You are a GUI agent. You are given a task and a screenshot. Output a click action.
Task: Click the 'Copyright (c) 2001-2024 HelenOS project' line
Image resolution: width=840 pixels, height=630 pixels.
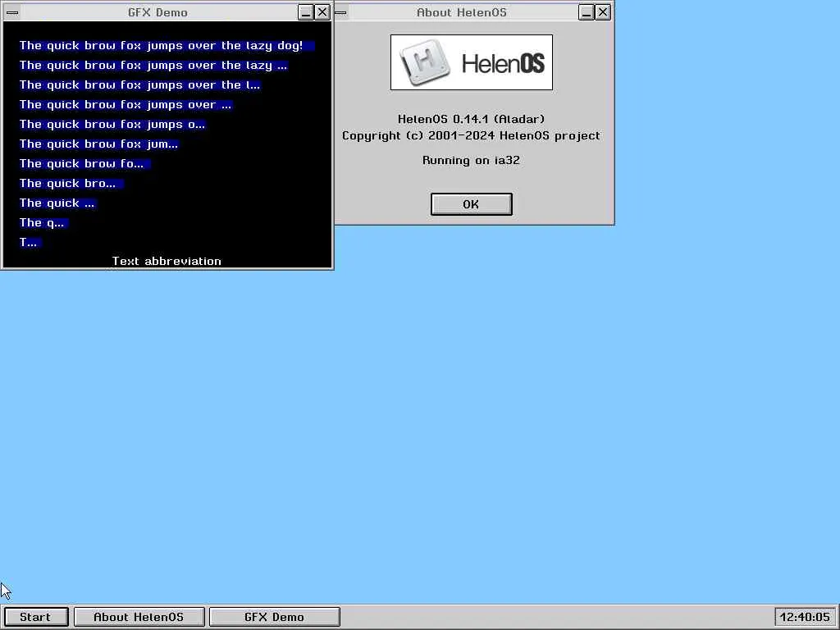click(471, 135)
